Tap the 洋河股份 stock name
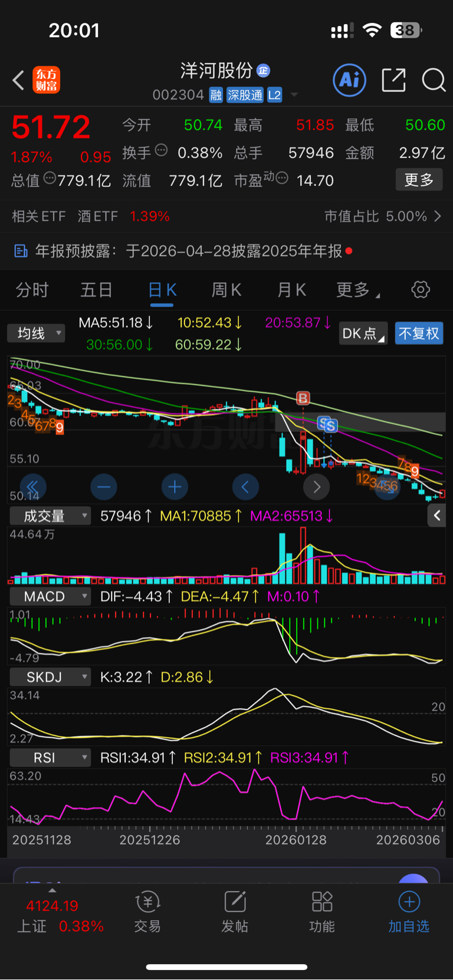Image resolution: width=453 pixels, height=980 pixels. (x=216, y=71)
